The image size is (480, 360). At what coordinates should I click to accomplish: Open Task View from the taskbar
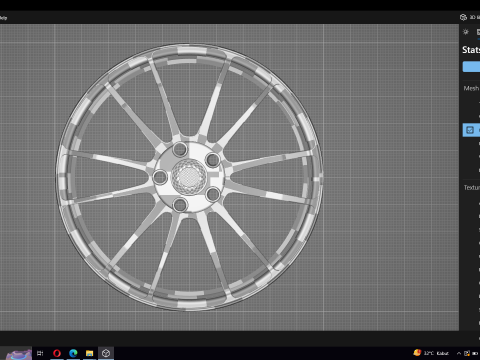tap(40, 353)
